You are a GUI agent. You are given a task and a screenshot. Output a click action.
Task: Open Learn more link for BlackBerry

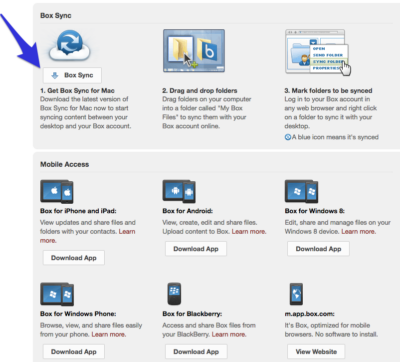[x=229, y=334]
